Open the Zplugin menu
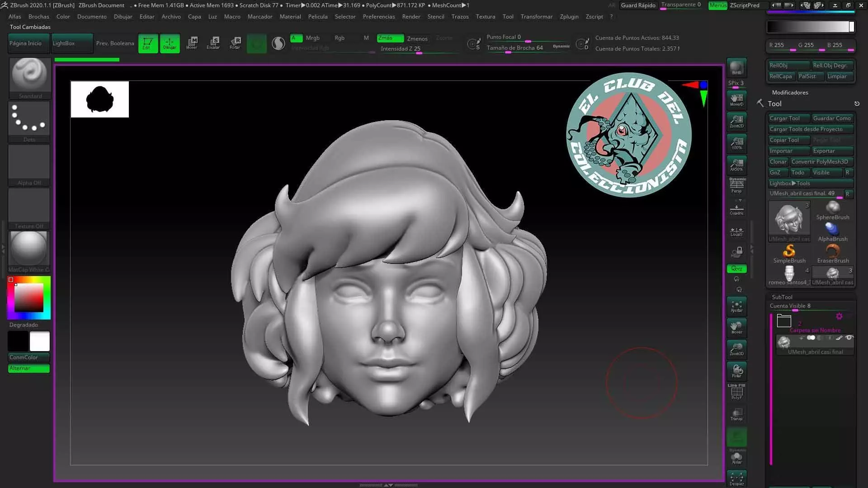Screen dimensions: 868x488 [569, 17]
